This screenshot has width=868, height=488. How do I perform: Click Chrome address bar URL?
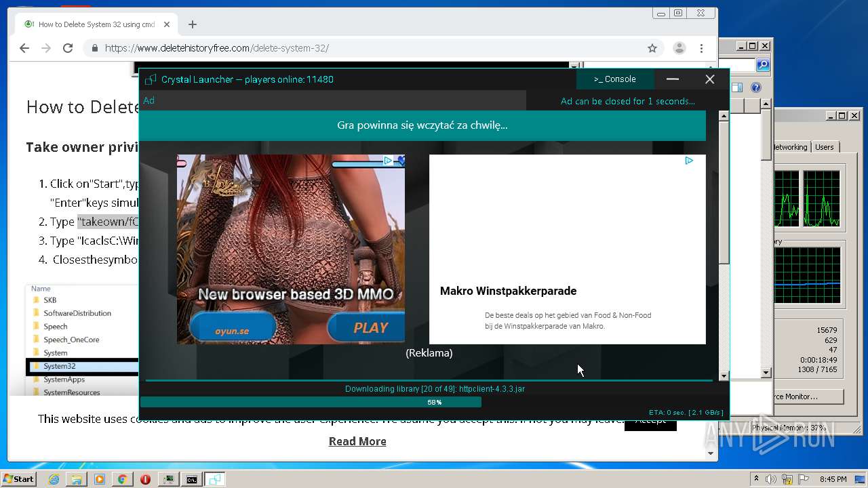click(x=216, y=48)
